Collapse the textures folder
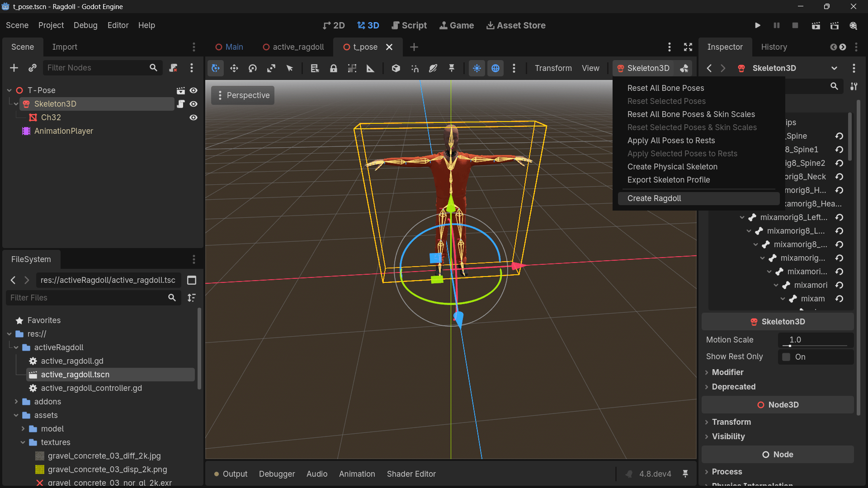Image resolution: width=868 pixels, height=488 pixels. (23, 442)
